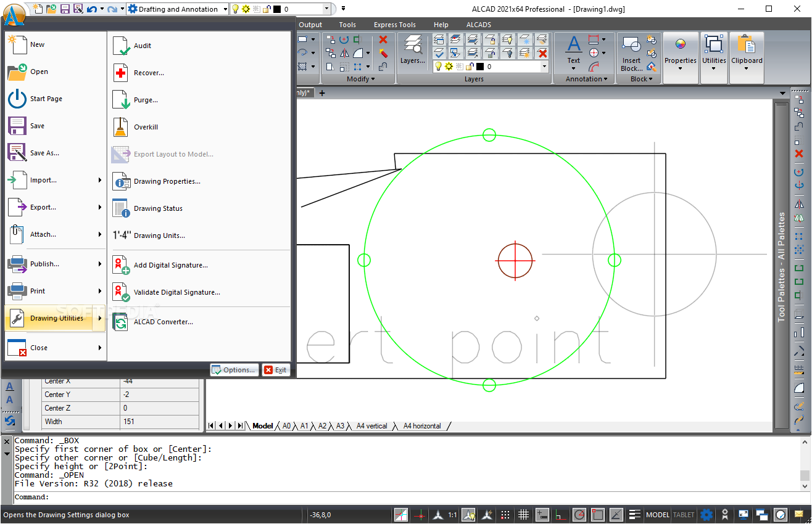The image size is (812, 524).
Task: Toggle polar tracking in status bar
Action: tap(579, 515)
